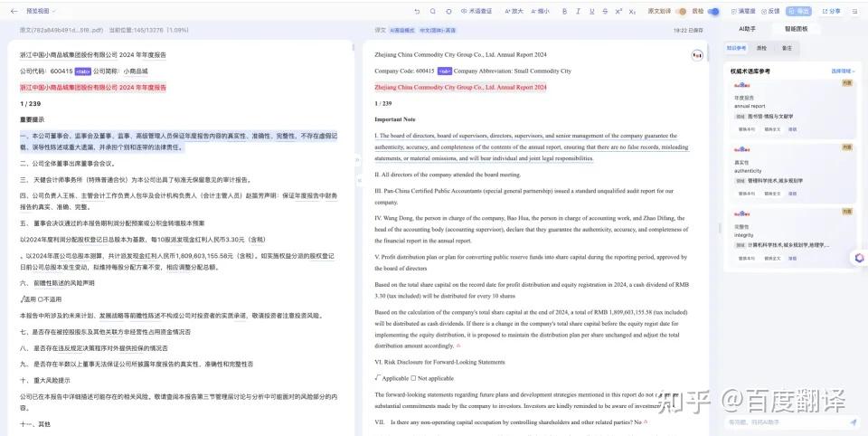Click the warning triangle after 'distribution amount accordingly'

coord(458,346)
